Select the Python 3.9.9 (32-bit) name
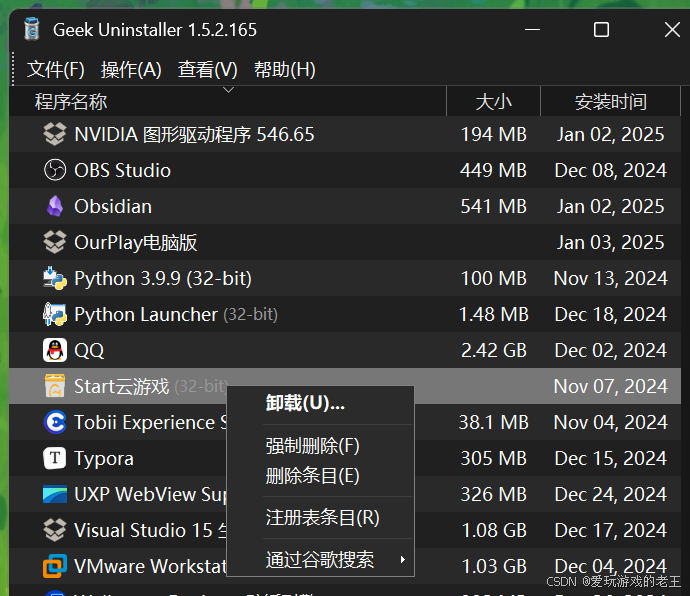The image size is (690, 596). click(x=163, y=279)
